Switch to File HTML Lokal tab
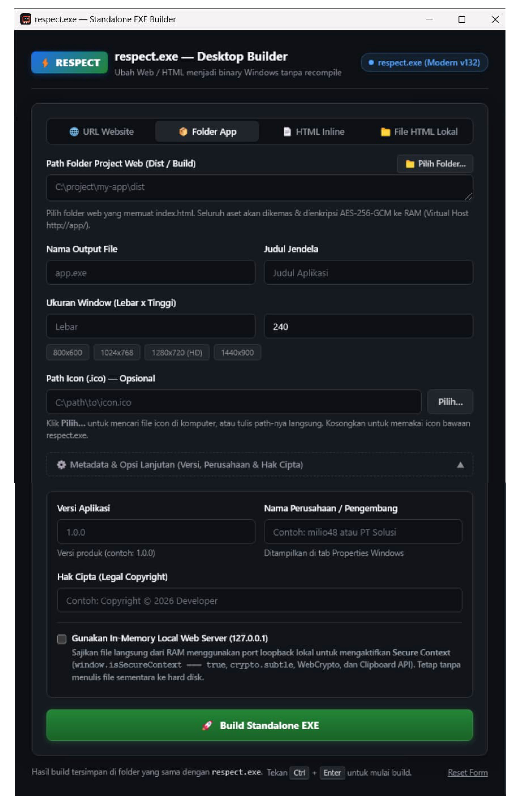The height and width of the screenshot is (812, 514). tap(419, 131)
